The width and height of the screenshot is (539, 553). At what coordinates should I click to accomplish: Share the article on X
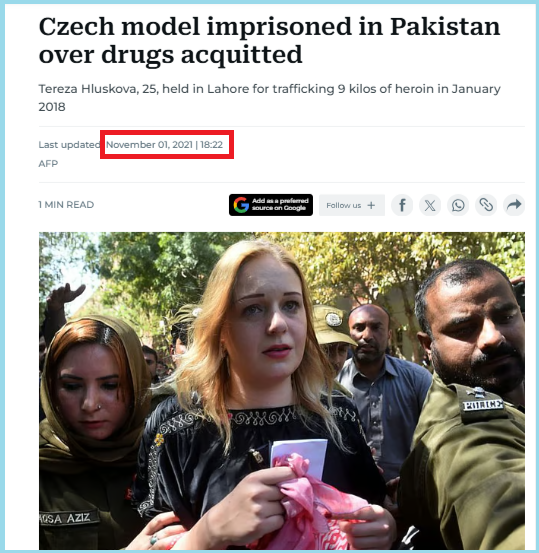coord(430,205)
